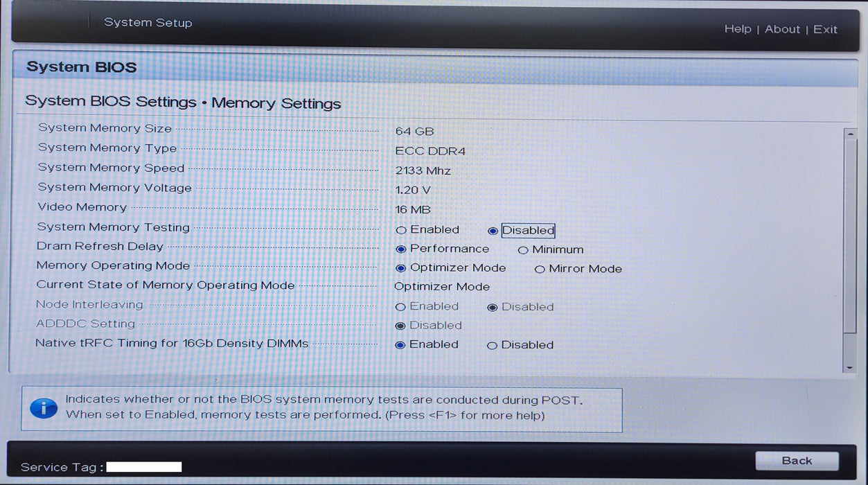
Task: Click Exit in the System Setup header
Action: pyautogui.click(x=825, y=29)
